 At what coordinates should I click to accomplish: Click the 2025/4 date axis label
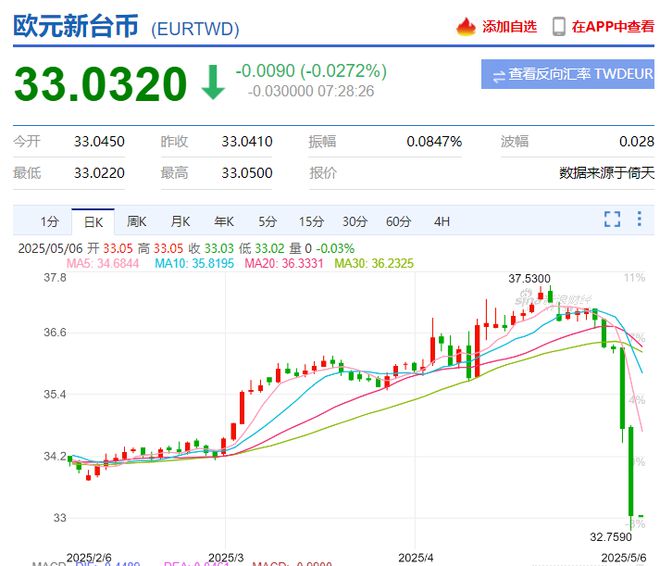click(x=416, y=558)
